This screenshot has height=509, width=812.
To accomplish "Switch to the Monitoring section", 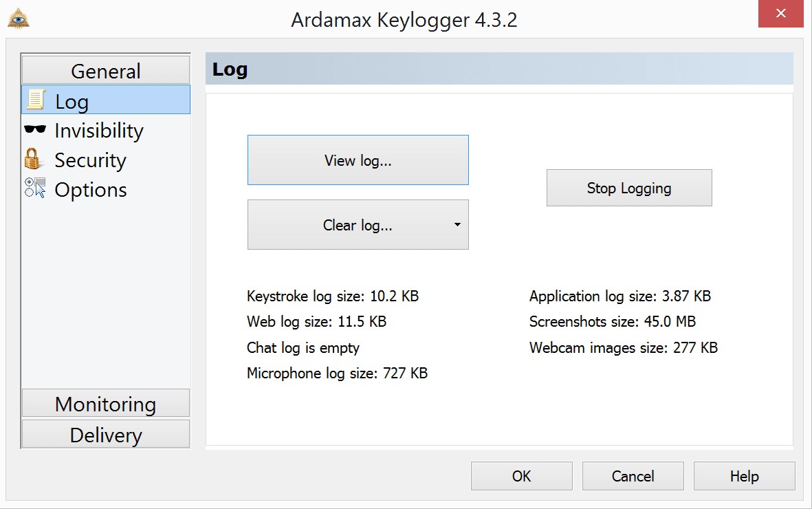I will tap(105, 404).
